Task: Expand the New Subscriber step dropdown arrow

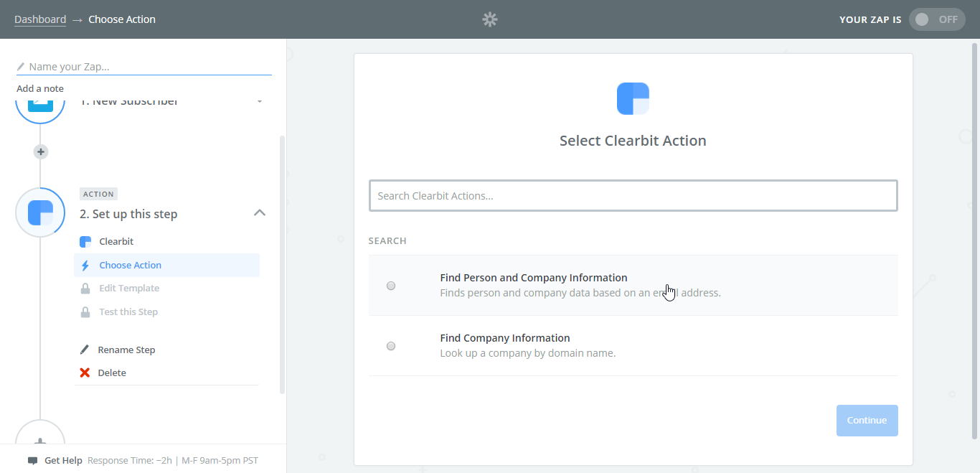Action: (259, 101)
